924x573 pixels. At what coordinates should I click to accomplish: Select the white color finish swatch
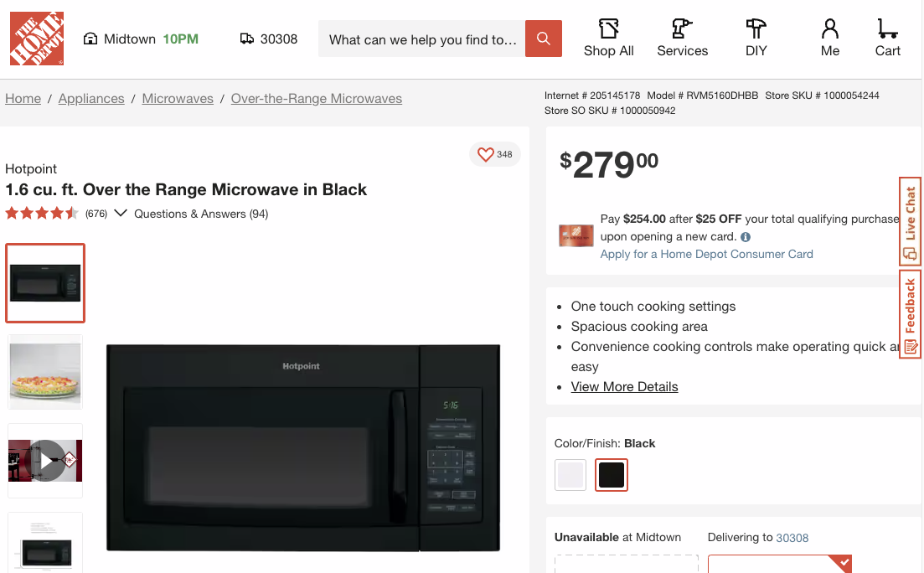coord(570,475)
